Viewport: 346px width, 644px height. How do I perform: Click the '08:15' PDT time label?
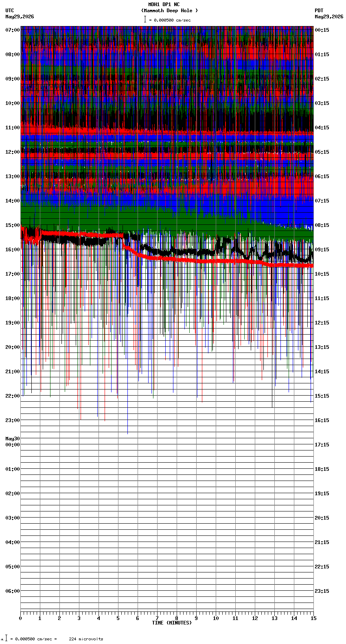click(x=322, y=225)
